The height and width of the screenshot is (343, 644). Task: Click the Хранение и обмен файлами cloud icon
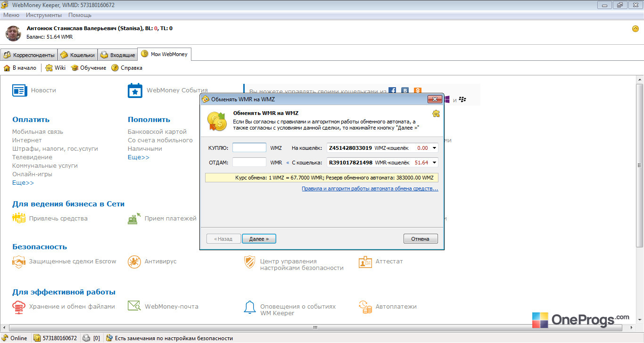[x=19, y=307]
